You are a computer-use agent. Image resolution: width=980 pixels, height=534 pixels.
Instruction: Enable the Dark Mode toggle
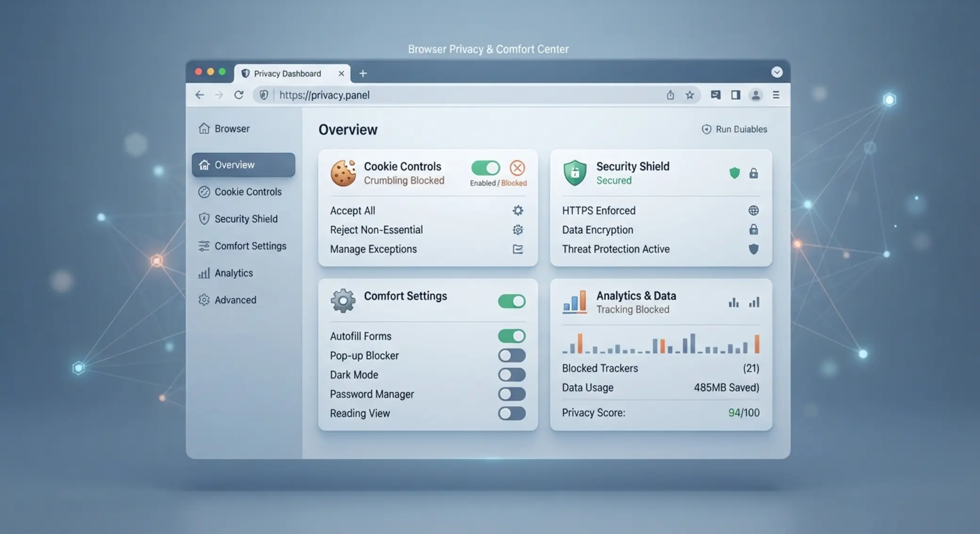coord(512,375)
